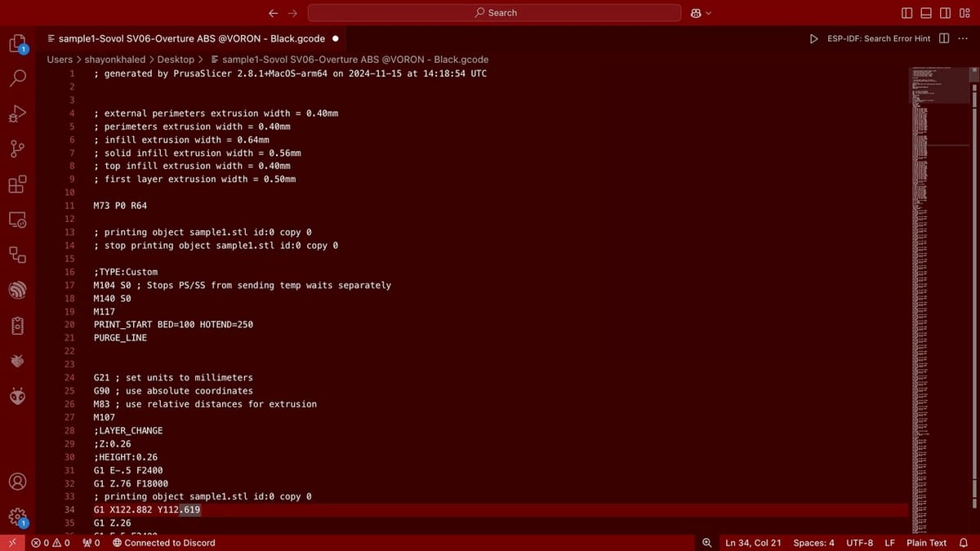Open the Source Control view
Screen dimensions: 980x551
[x=17, y=149]
